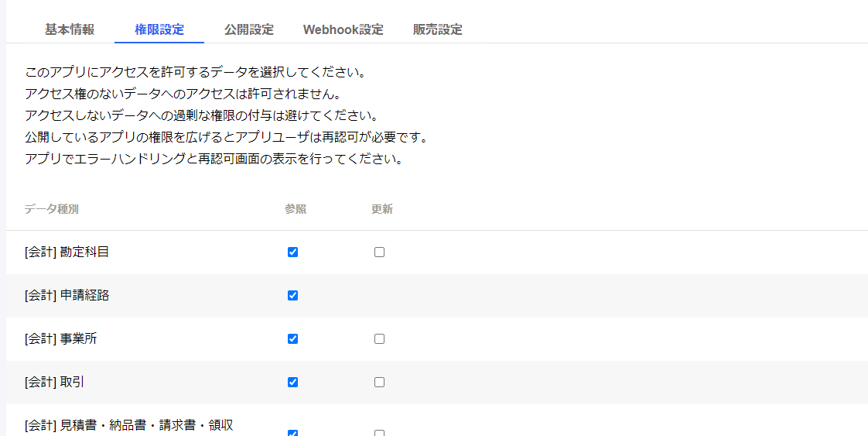
Task: Switch to the 基本情報 tab
Action: click(x=70, y=29)
